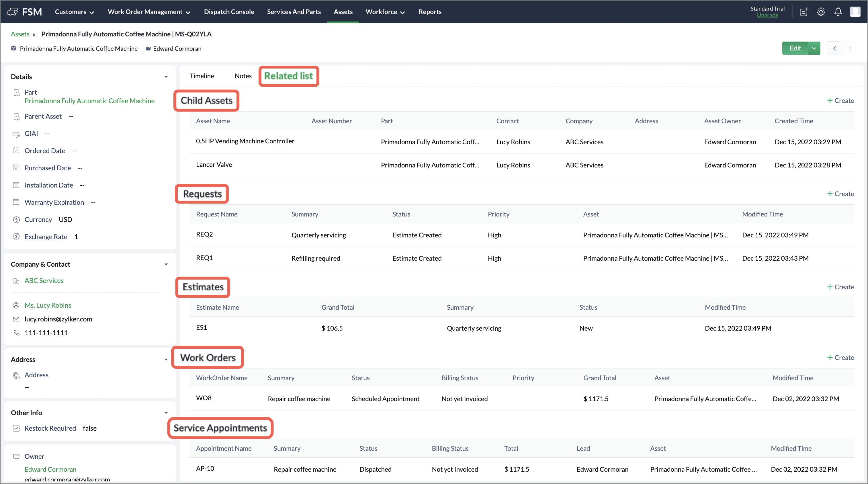
Task: Click the quick create icon in header
Action: [x=804, y=12]
